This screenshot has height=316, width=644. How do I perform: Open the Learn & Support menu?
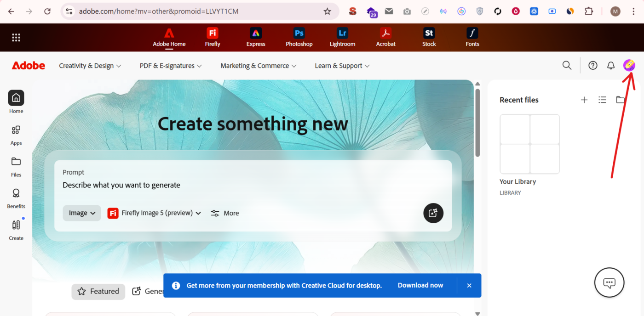[342, 65]
